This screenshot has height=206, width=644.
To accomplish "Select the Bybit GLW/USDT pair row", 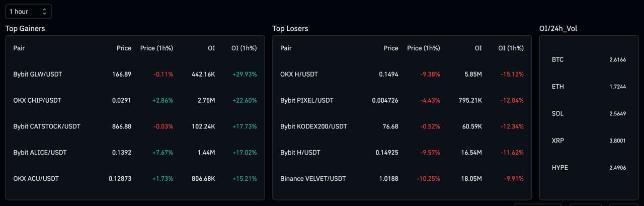I will 135,74.
